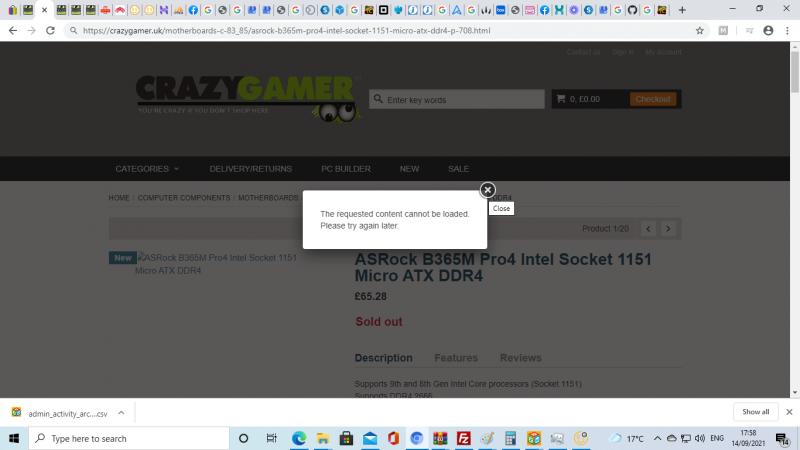Click the Contact us link
800x450 pixels.
coord(583,52)
